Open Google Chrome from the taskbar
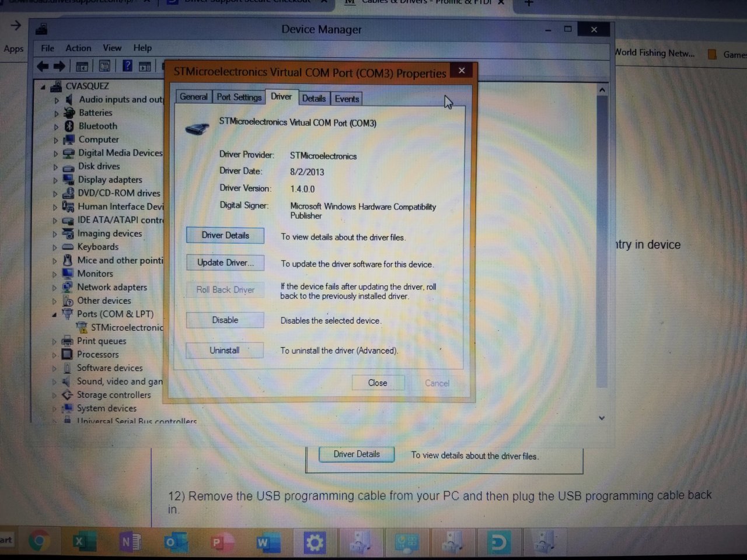This screenshot has width=747, height=560. (x=39, y=542)
